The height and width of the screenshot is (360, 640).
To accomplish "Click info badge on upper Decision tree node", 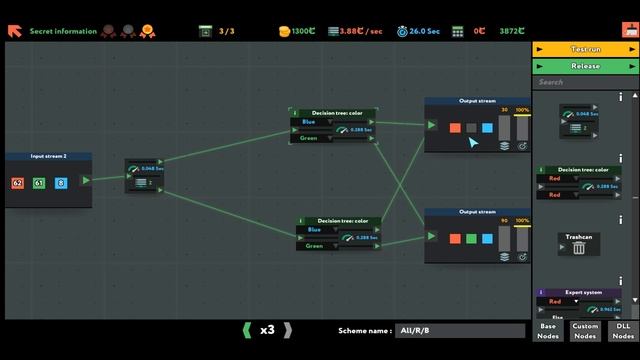I will click(295, 113).
